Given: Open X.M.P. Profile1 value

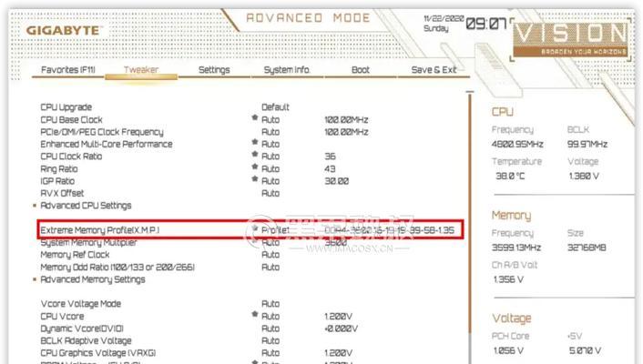Looking at the screenshot, I should tap(276, 230).
